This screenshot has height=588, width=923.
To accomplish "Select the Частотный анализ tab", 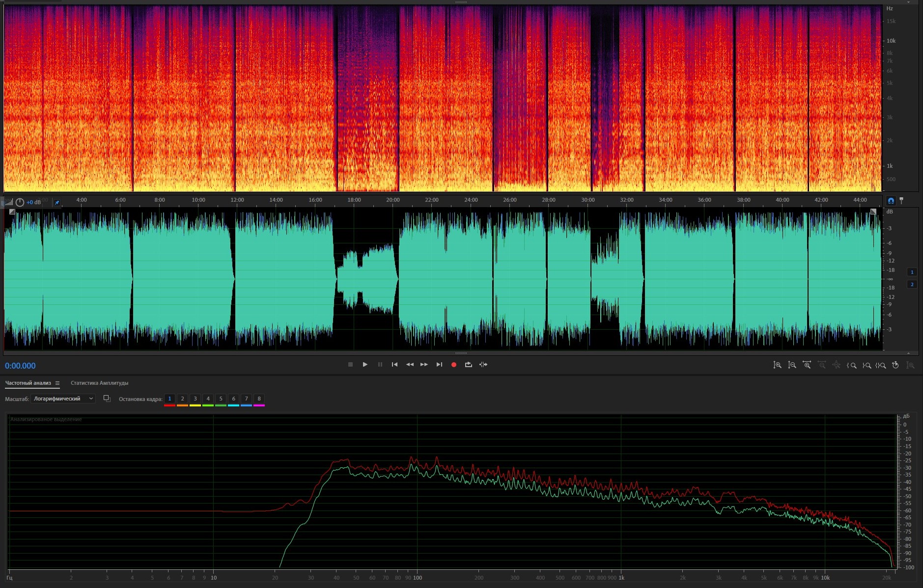I will tap(28, 383).
